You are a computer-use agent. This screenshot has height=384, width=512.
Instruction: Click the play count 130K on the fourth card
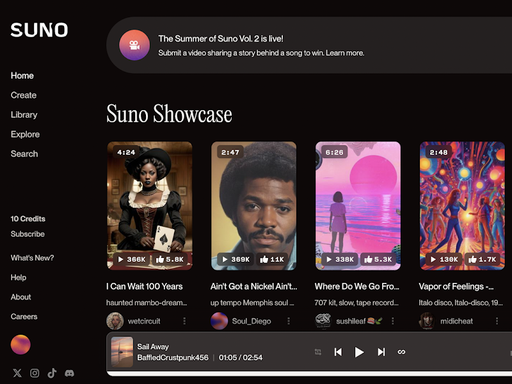444,259
